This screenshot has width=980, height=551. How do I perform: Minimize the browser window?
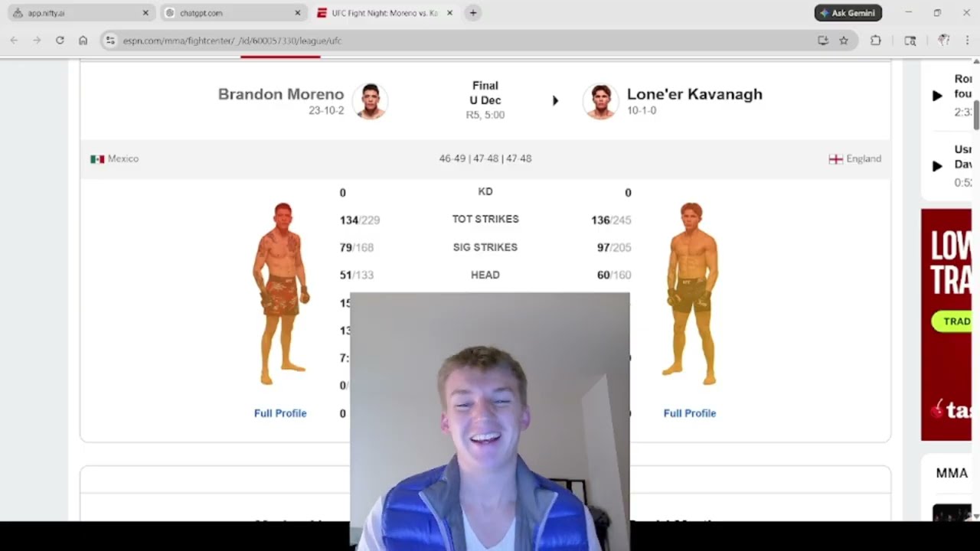pyautogui.click(x=909, y=13)
